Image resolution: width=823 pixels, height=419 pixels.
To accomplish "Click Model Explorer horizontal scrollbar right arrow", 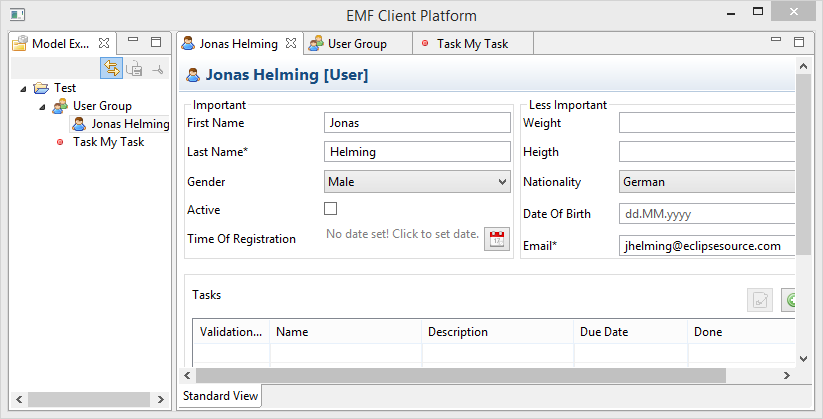I will pos(161,400).
